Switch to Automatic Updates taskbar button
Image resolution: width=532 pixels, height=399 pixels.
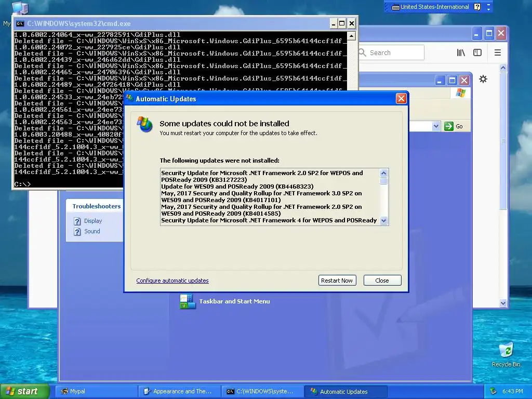tap(345, 391)
